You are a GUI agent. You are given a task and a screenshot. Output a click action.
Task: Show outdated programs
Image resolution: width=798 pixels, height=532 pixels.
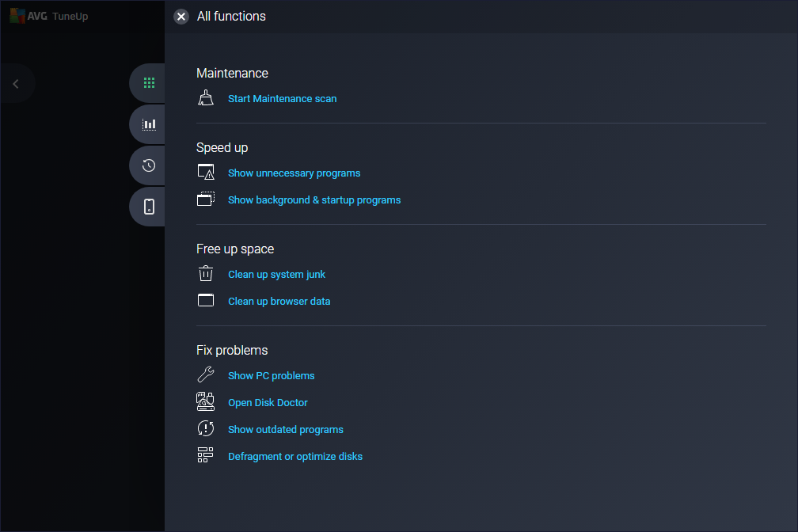pos(285,429)
